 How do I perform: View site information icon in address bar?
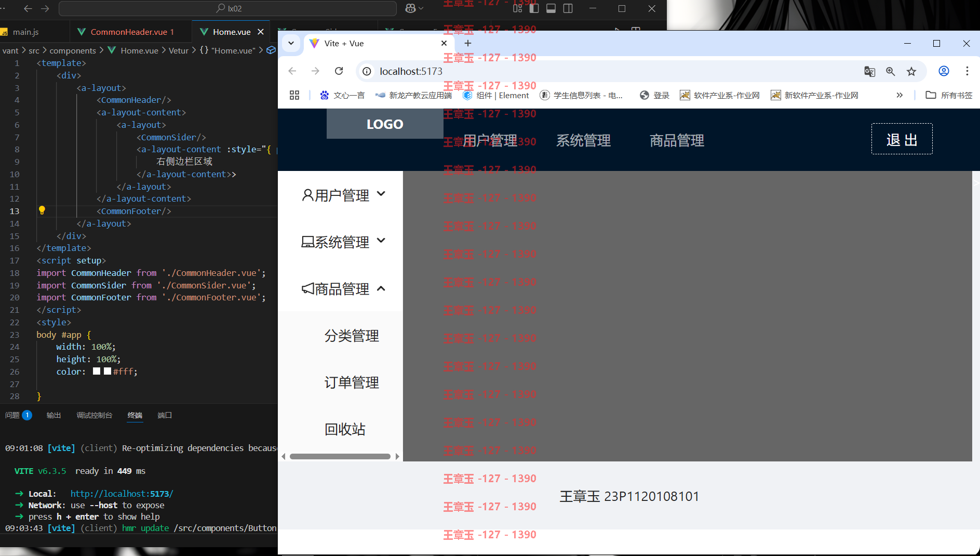point(367,71)
